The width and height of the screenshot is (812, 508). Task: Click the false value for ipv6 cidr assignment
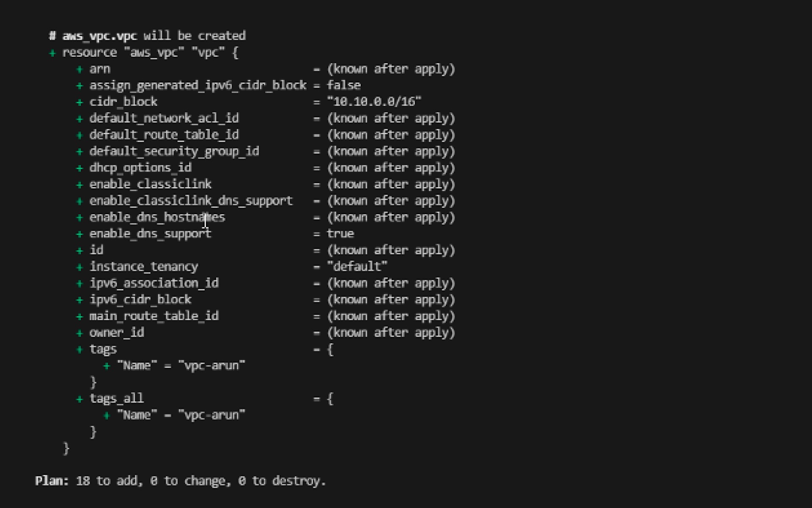(x=343, y=86)
